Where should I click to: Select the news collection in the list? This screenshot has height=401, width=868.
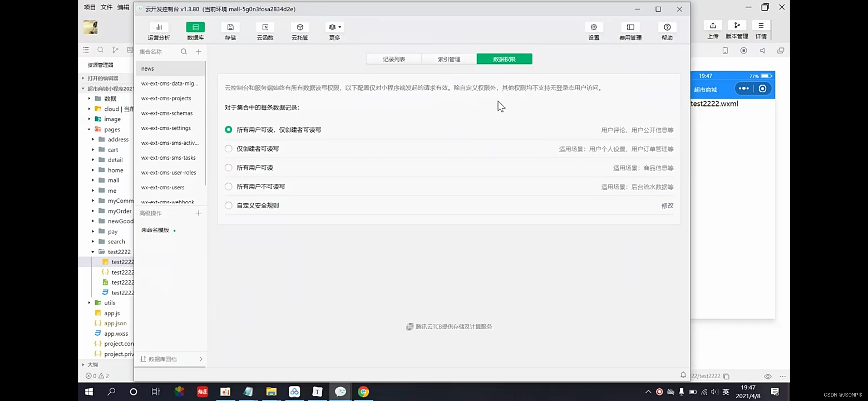tap(147, 68)
